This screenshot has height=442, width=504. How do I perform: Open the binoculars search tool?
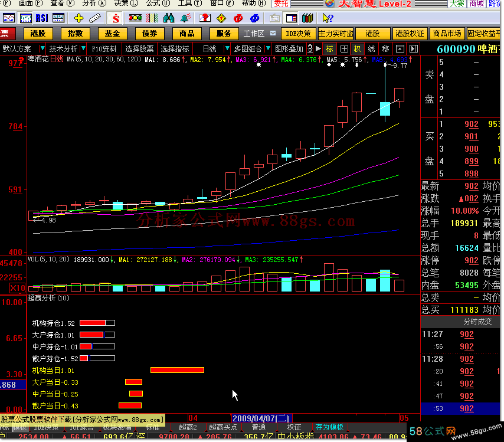[168, 18]
